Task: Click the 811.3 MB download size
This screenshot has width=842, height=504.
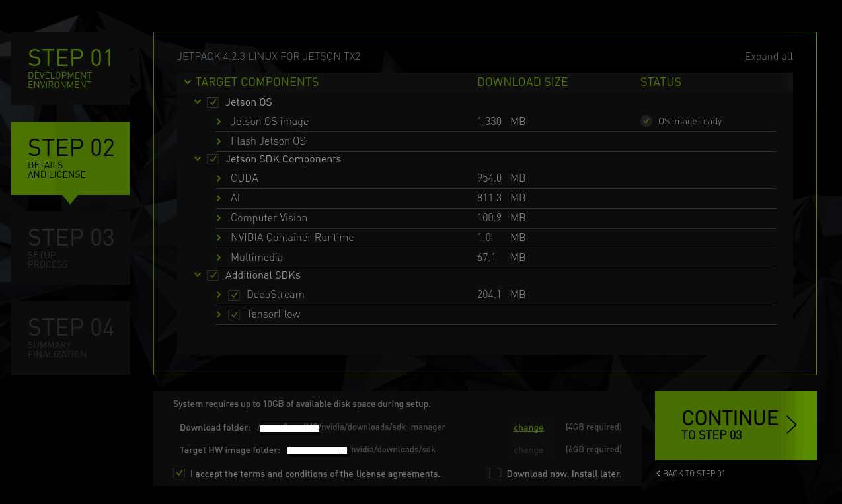Action: (x=502, y=198)
